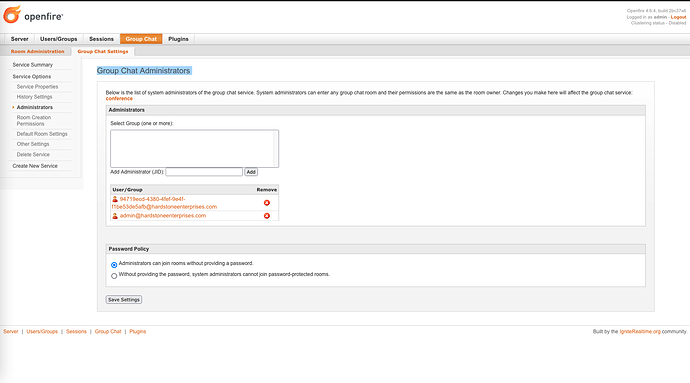The height and width of the screenshot is (383, 690).
Task: Click the 'User/Group' column header
Action: click(x=127, y=190)
